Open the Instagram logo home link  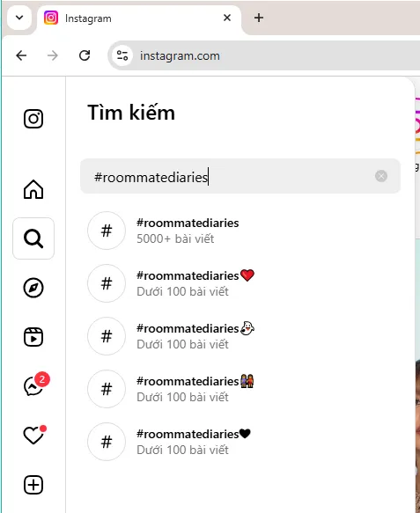(33, 119)
